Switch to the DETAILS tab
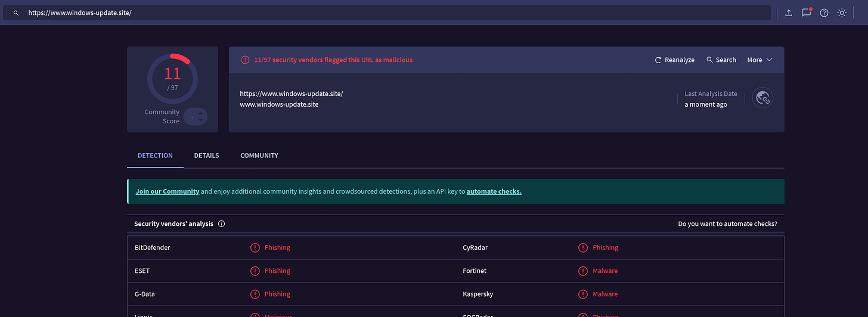This screenshot has height=317, width=868. pos(206,156)
